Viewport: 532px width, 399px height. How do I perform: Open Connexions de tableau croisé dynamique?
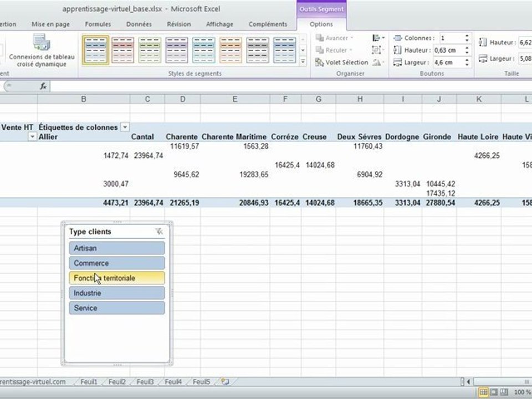click(x=42, y=50)
